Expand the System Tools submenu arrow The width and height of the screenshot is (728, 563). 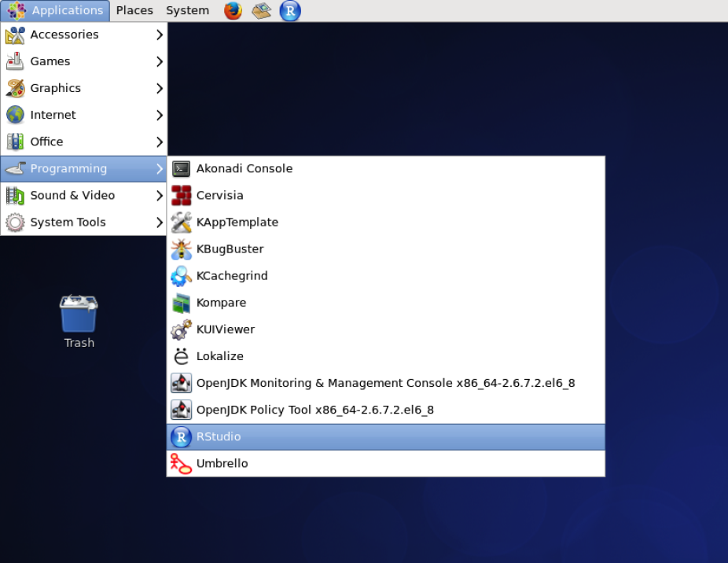pyautogui.click(x=160, y=222)
